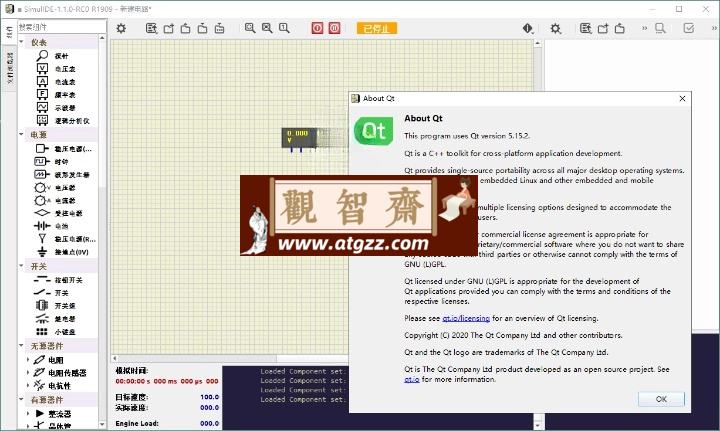Screen dimensions: 720x431
Task: Select the voltmeter showing 0.000 on canvas
Action: click(x=298, y=137)
